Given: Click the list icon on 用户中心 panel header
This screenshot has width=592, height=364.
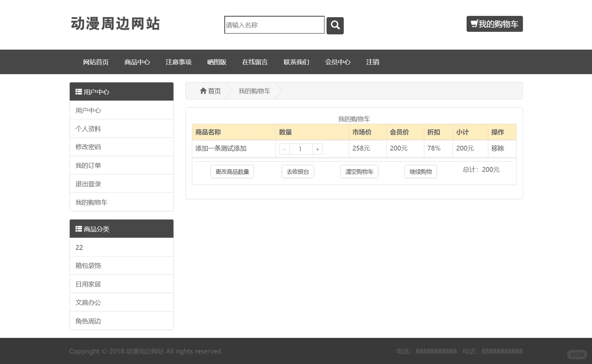Looking at the screenshot, I should click(x=79, y=91).
